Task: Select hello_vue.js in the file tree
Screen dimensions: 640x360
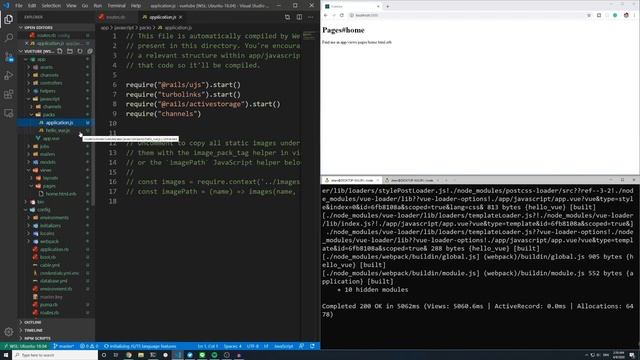Action: 57,131
